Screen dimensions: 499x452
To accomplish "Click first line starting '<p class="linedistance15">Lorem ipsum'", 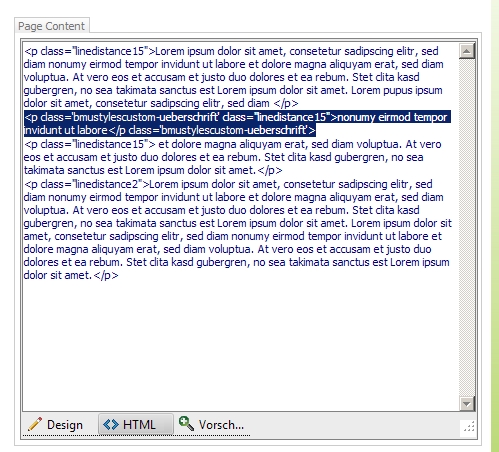I will tap(231, 51).
